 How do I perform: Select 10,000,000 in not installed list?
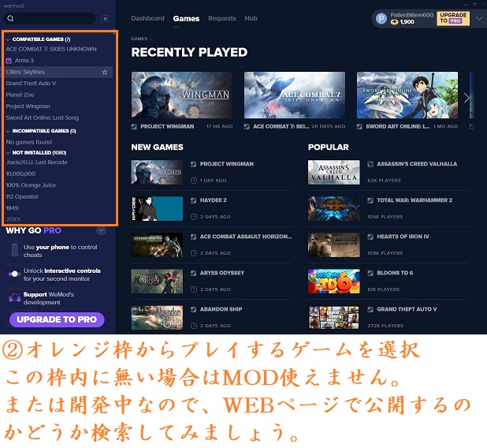20,174
